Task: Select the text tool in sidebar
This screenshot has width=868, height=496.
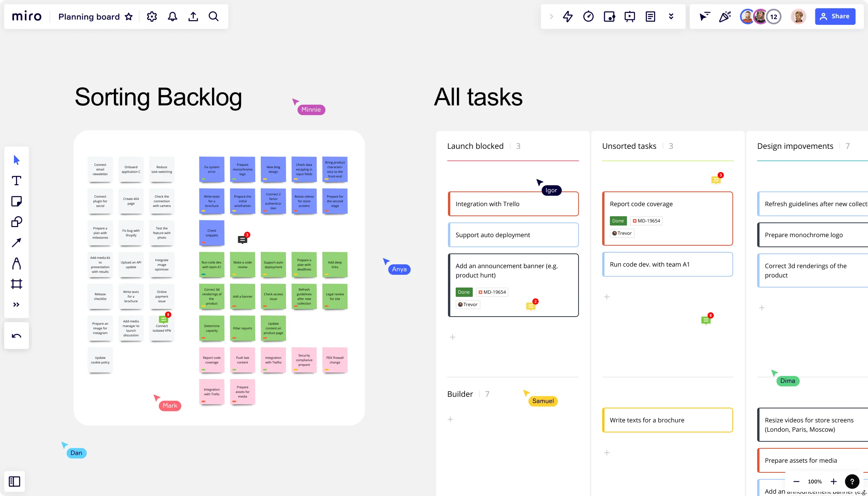Action: [x=16, y=181]
